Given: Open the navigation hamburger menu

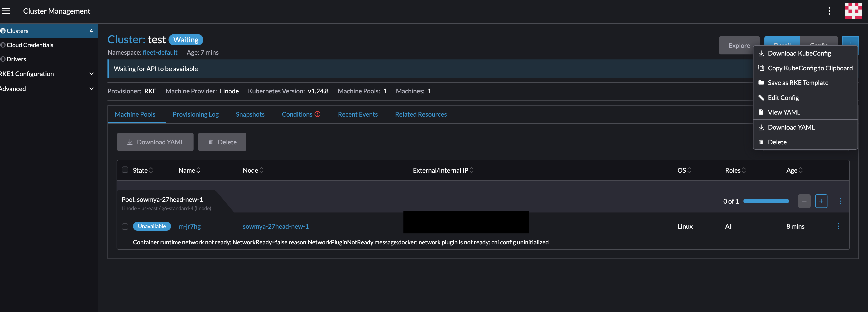Looking at the screenshot, I should tap(6, 11).
